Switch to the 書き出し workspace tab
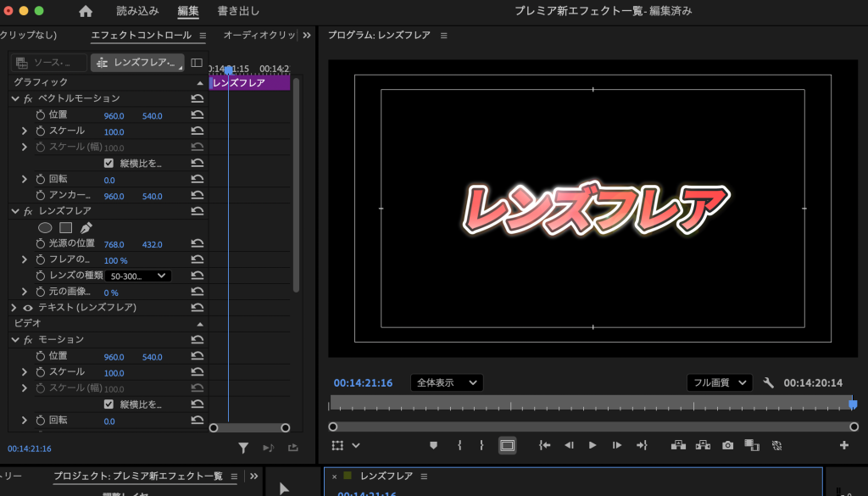This screenshot has width=868, height=496. pyautogui.click(x=238, y=11)
